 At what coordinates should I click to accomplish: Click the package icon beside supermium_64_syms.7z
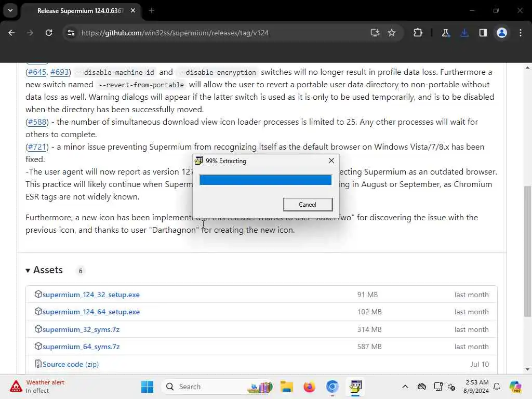pos(38,346)
